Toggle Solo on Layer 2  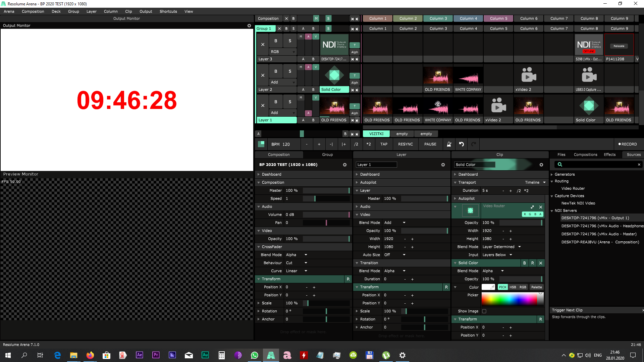click(290, 71)
